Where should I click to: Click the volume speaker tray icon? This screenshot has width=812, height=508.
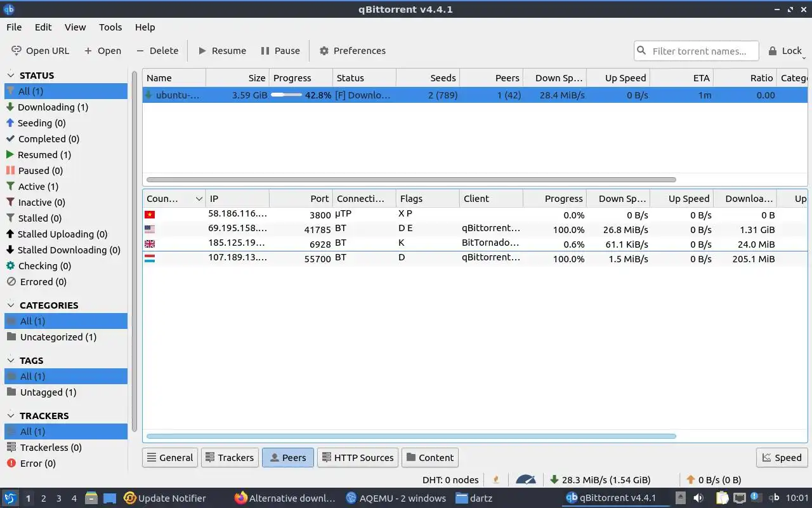point(698,498)
